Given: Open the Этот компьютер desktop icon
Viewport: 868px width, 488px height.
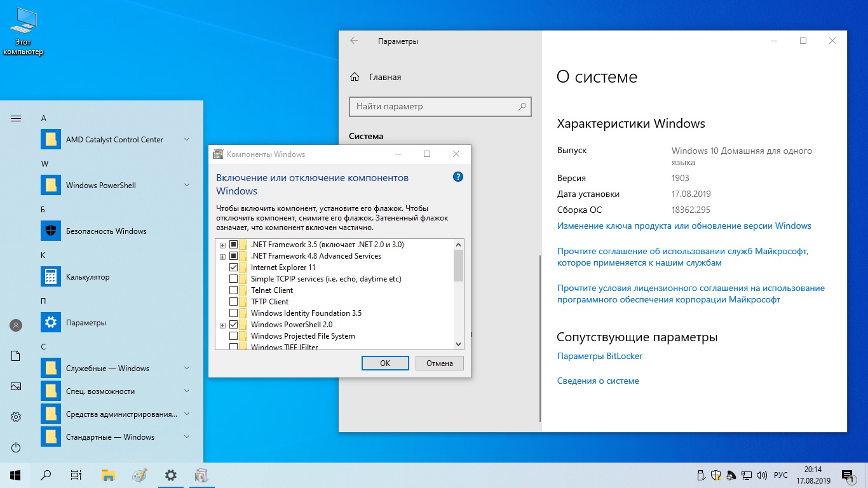Looking at the screenshot, I should point(24,33).
